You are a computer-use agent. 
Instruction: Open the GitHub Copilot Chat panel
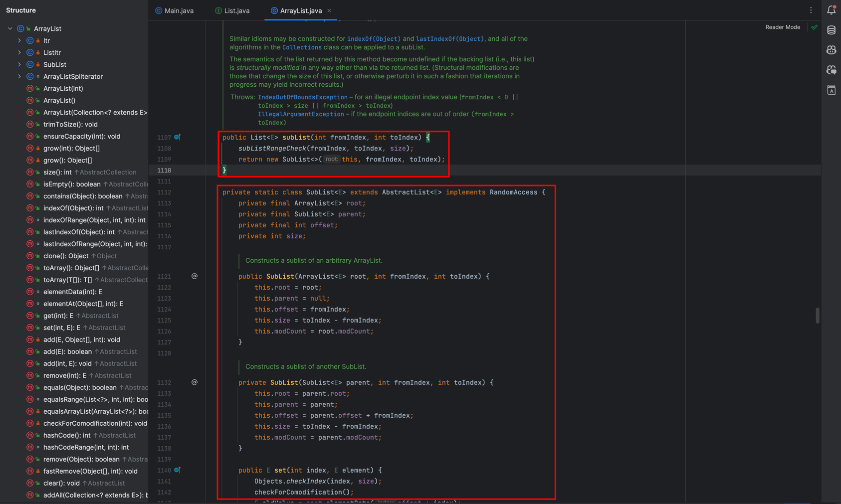pos(831,70)
